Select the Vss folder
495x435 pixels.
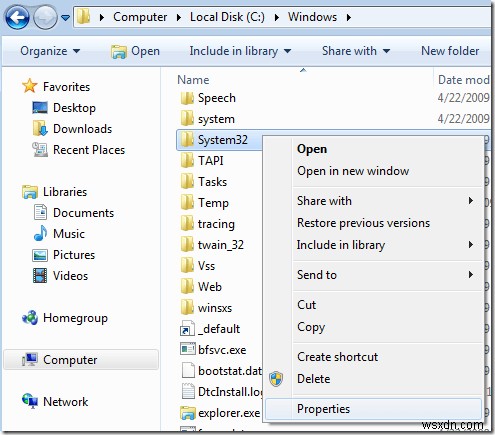pos(206,266)
